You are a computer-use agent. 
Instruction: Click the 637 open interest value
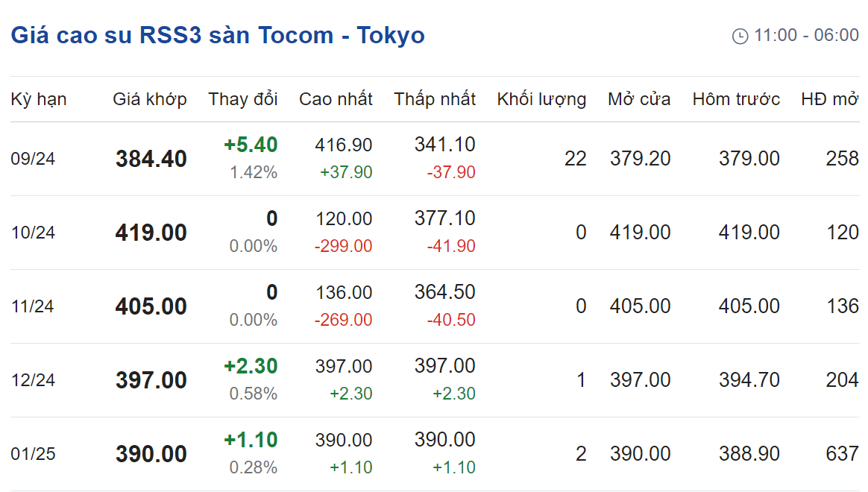click(842, 454)
